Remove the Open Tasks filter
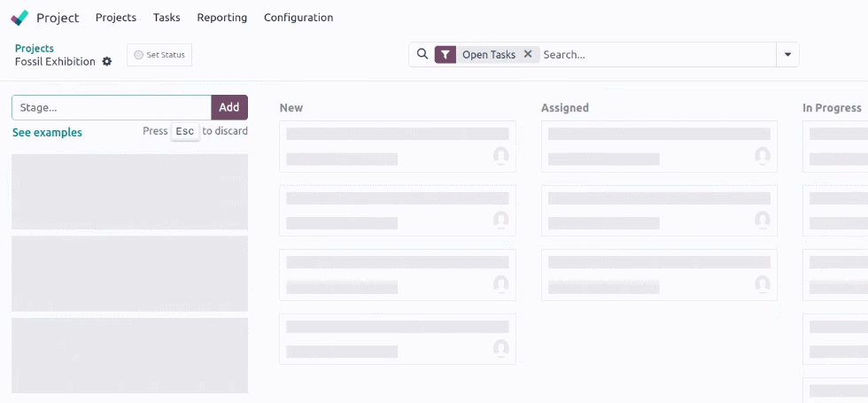This screenshot has width=868, height=403. (528, 54)
